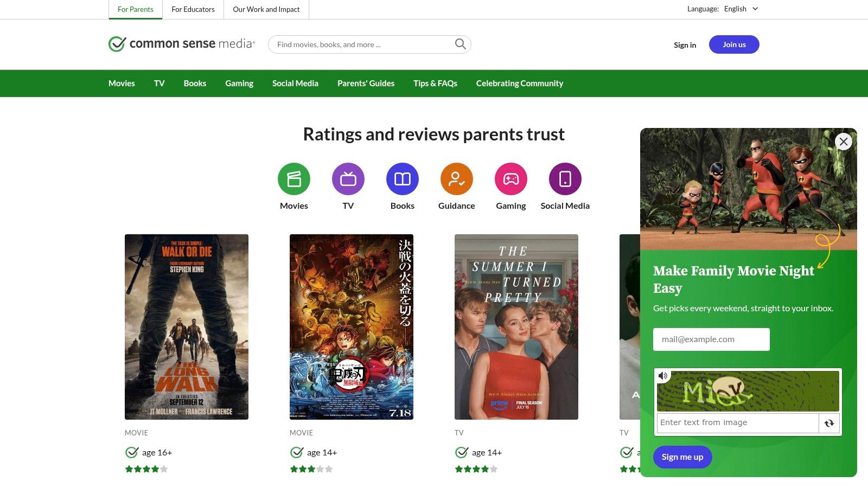The height and width of the screenshot is (488, 868).
Task: Open the Social Media category icon
Action: pyautogui.click(x=565, y=178)
